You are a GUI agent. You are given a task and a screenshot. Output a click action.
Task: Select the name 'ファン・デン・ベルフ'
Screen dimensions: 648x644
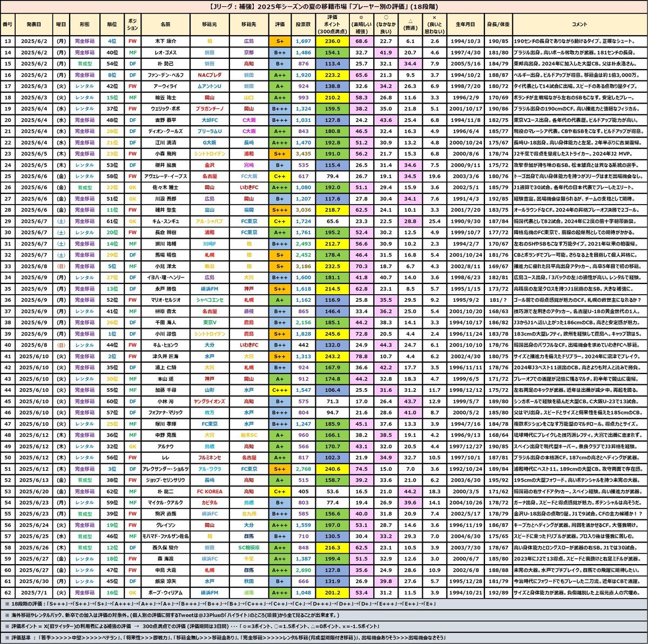tap(165, 76)
